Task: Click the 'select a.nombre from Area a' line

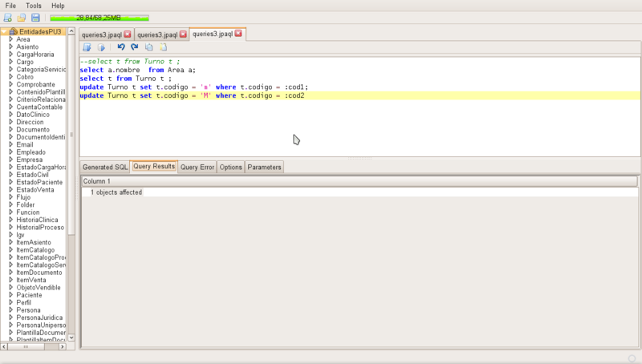Action: (137, 70)
